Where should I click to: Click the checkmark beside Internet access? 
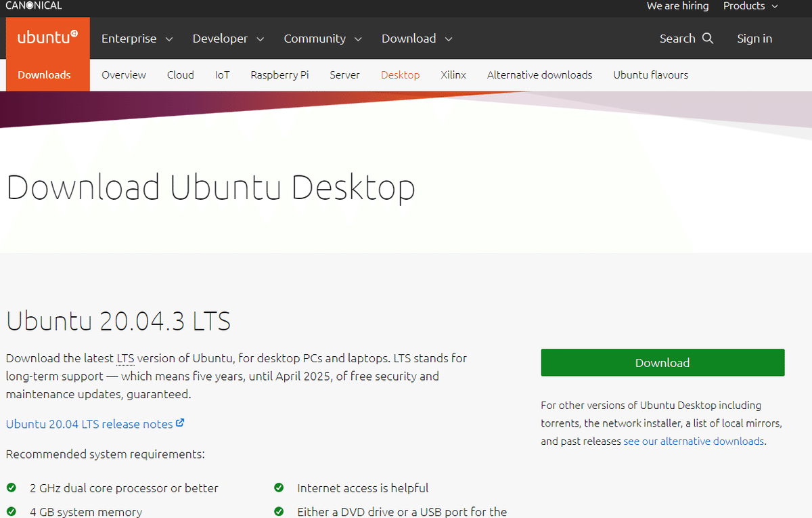tap(279, 488)
